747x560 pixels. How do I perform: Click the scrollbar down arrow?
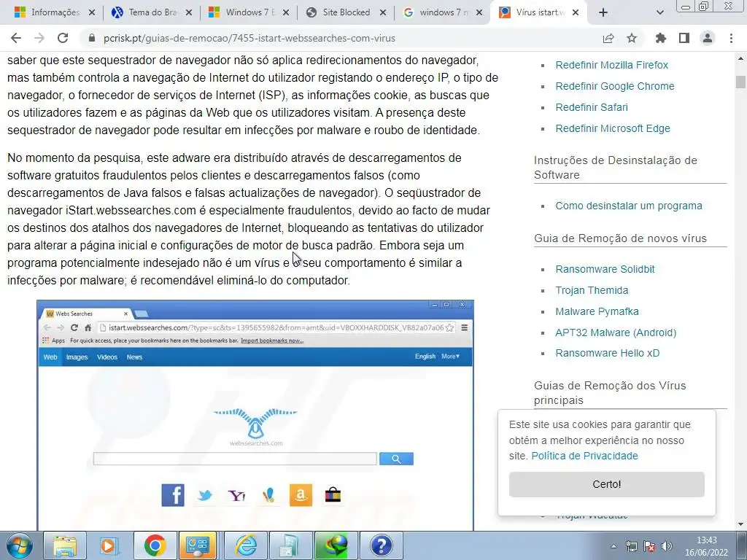pyautogui.click(x=740, y=525)
